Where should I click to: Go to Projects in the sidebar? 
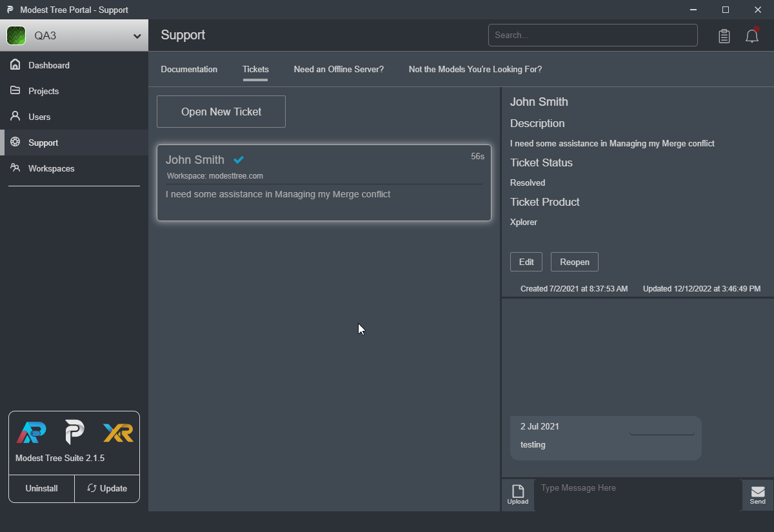(x=74, y=91)
